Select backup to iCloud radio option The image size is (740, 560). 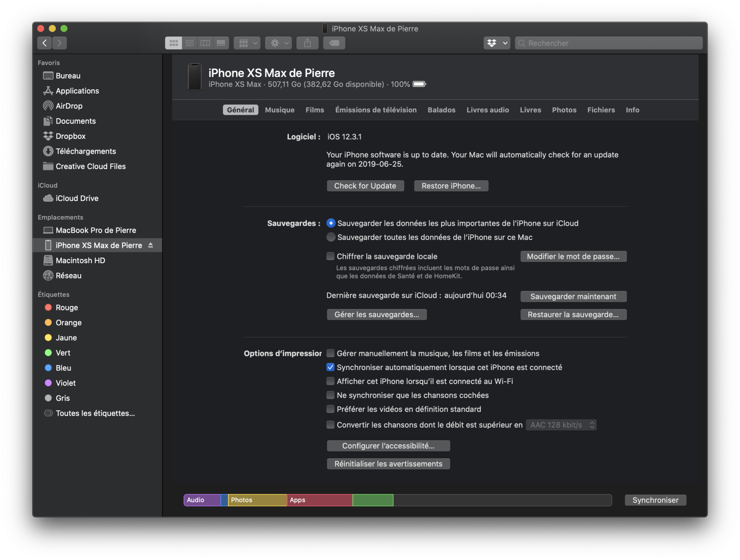[x=331, y=223]
